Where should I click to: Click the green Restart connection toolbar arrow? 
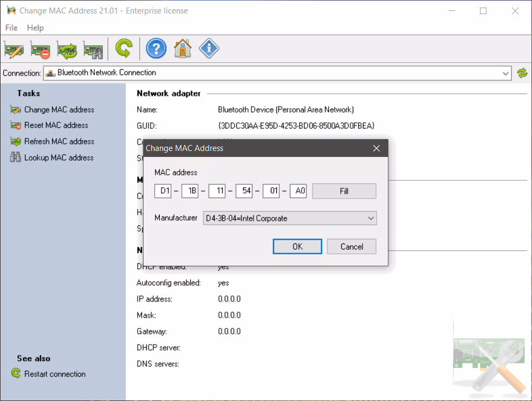(x=124, y=49)
